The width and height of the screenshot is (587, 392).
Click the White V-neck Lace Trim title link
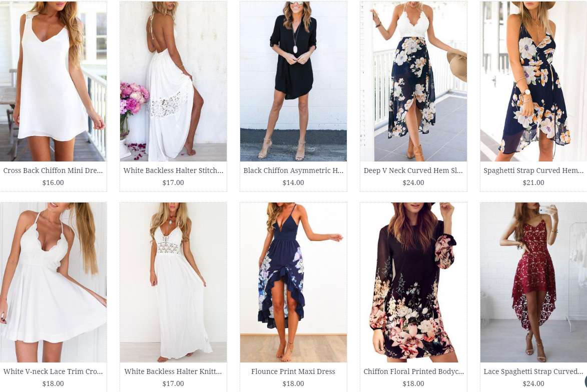click(x=53, y=371)
